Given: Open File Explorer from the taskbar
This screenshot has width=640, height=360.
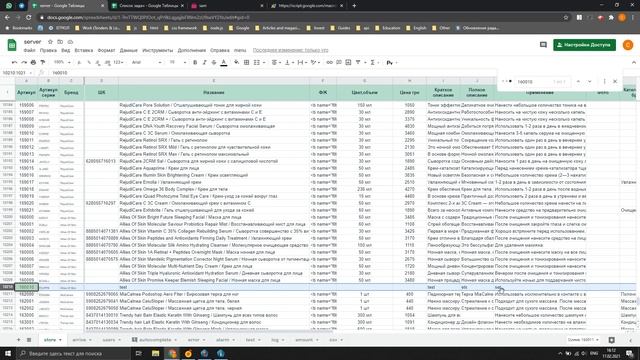Looking at the screenshot, I should (156, 353).
